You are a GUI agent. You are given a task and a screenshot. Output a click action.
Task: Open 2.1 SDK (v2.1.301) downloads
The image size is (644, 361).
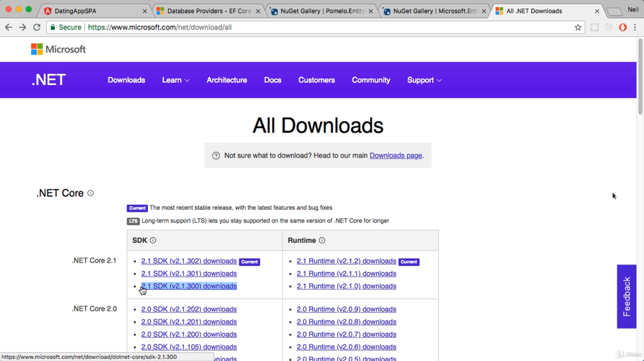[x=189, y=273]
